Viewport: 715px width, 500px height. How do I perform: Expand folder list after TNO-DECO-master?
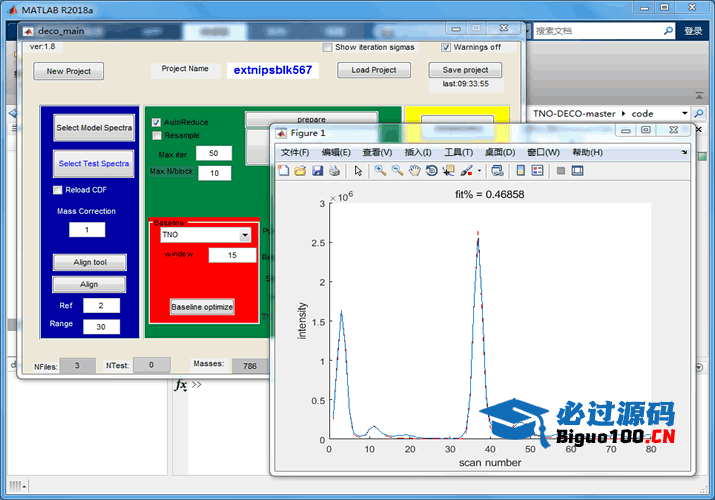coord(623,113)
